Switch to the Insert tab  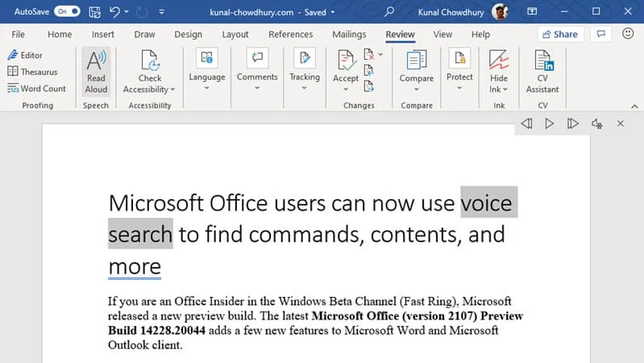pos(102,35)
